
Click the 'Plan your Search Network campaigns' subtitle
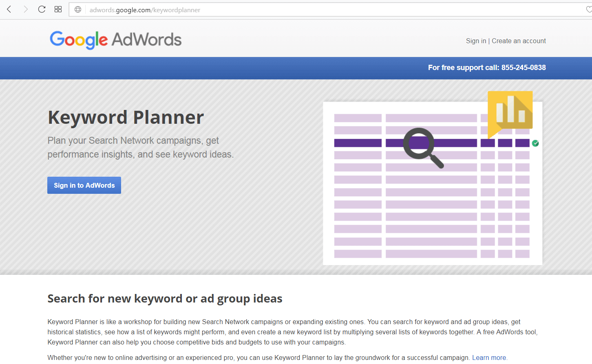tap(141, 147)
